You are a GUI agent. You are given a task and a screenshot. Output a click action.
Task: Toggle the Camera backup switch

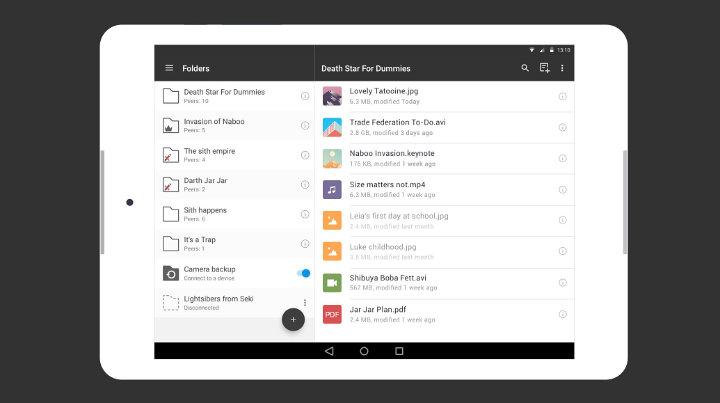(304, 273)
